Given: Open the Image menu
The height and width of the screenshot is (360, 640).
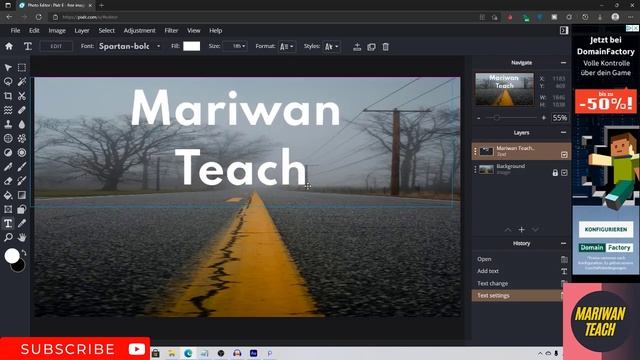Looking at the screenshot, I should 57,31.
